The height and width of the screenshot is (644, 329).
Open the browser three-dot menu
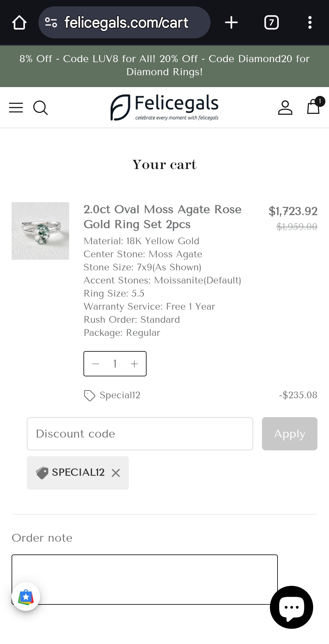click(310, 23)
